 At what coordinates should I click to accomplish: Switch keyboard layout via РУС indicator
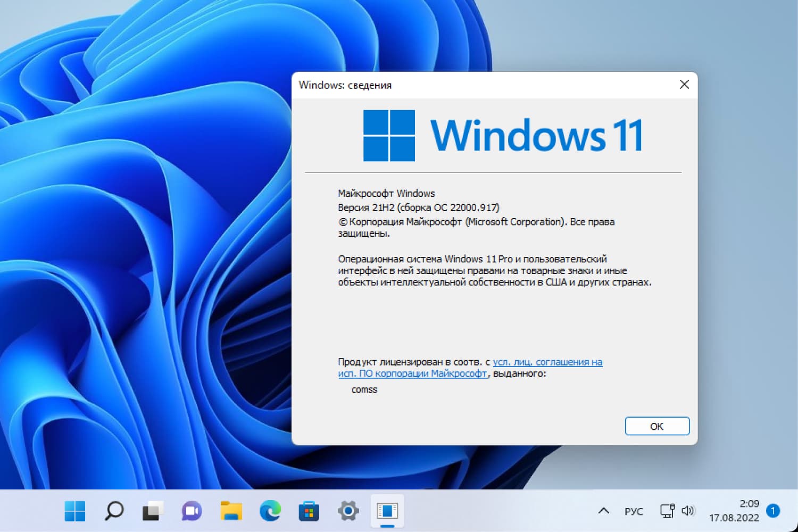(x=634, y=511)
